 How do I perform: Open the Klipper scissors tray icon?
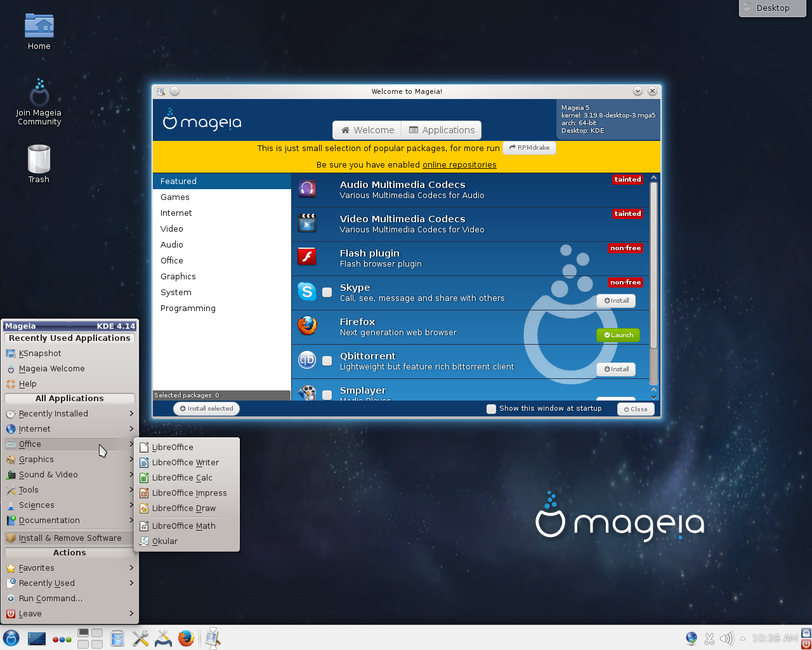(x=709, y=638)
